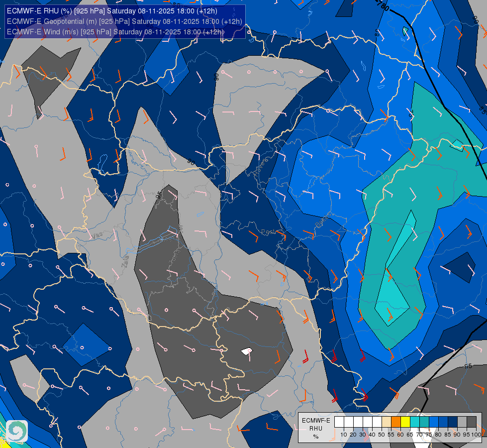The width and height of the screenshot is (487, 448).
Task: Click the 'Vas' county label on map
Action: pyautogui.click(x=97, y=235)
